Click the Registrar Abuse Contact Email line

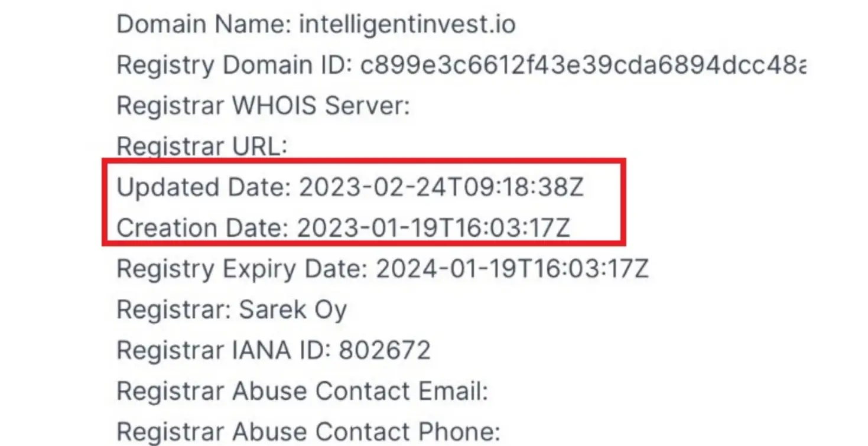(x=303, y=391)
